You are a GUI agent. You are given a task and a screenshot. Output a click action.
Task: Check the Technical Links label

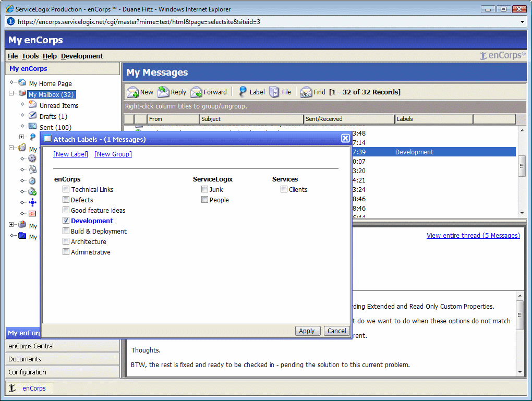tap(66, 189)
